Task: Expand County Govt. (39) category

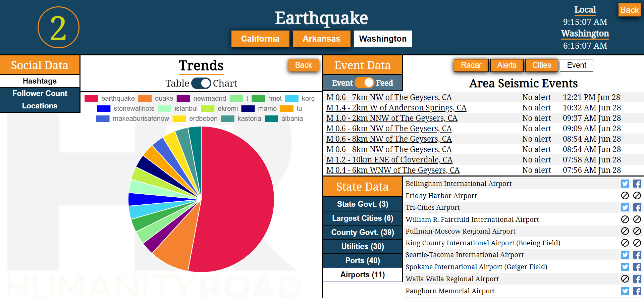Action: pos(362,232)
